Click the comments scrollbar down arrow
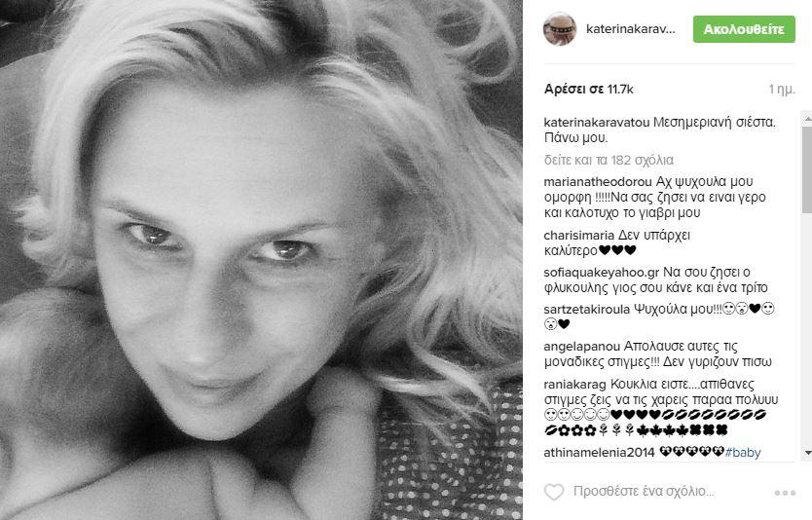 point(807,453)
